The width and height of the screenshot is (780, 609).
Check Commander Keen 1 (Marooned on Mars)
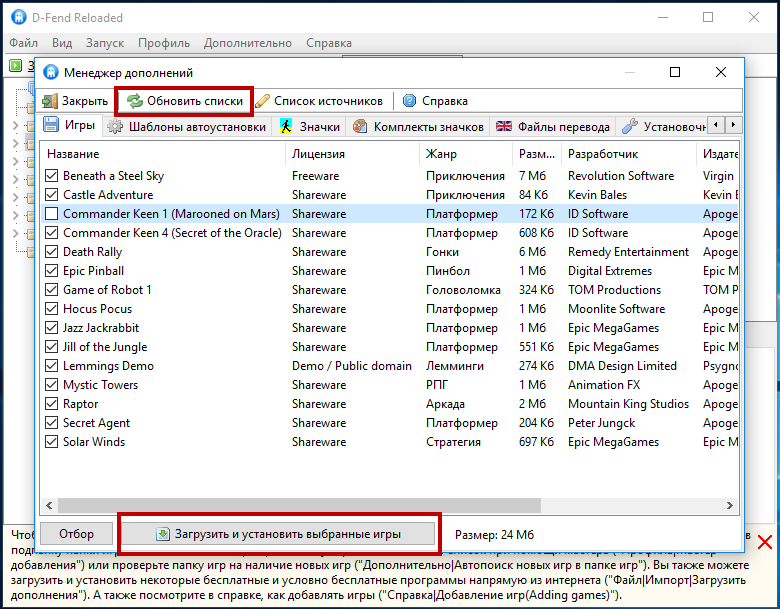tap(51, 214)
